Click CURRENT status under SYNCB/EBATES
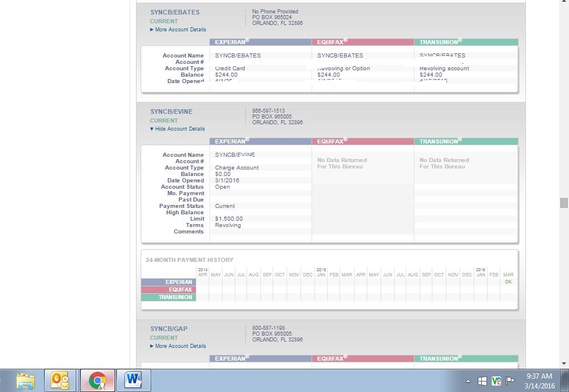This screenshot has height=392, width=569. tap(164, 21)
